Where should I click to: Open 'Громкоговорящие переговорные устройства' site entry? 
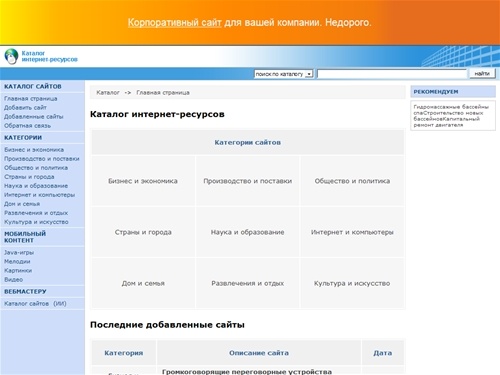point(247,371)
